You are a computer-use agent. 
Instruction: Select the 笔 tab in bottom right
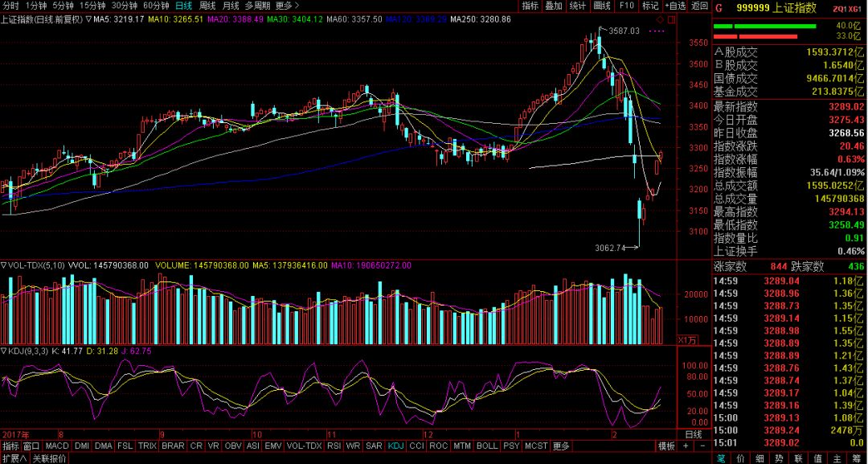point(723,458)
